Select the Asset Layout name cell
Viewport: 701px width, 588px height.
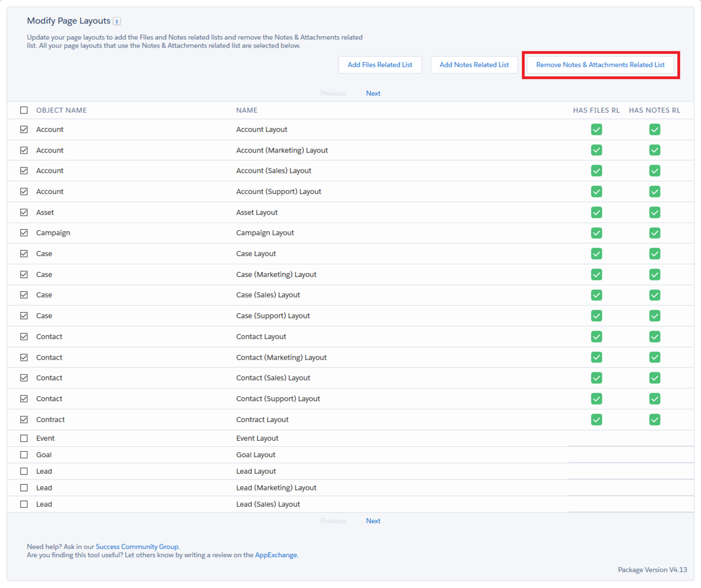click(x=257, y=212)
